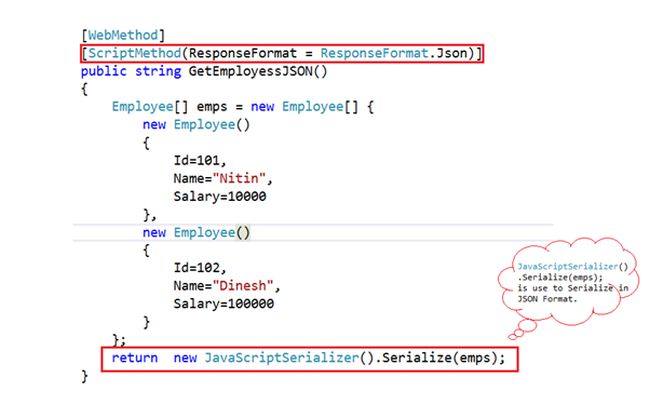650x410 pixels.
Task: Click the GetEmployessJSON method name
Action: [x=250, y=71]
